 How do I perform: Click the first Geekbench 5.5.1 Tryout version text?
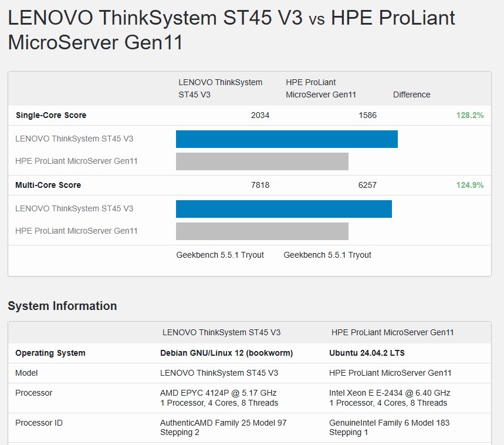pos(220,255)
